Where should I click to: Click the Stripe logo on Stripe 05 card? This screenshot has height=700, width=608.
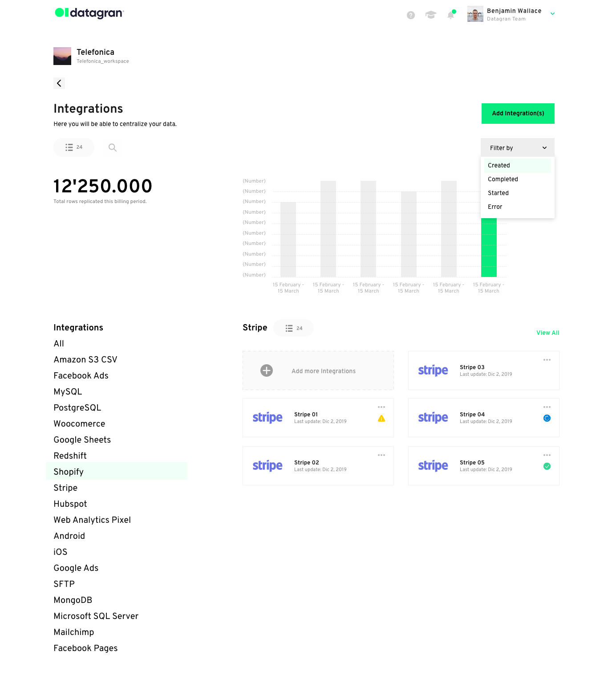433,466
